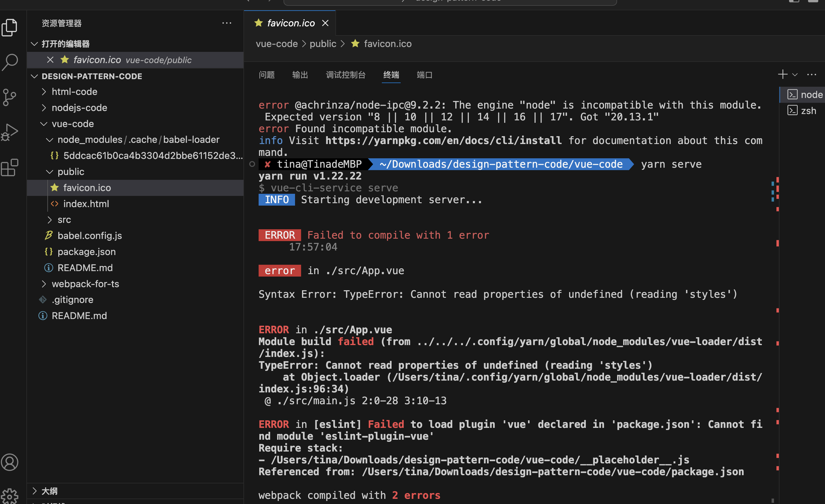
Task: Open the Run and Debug view icon
Action: tap(10, 132)
